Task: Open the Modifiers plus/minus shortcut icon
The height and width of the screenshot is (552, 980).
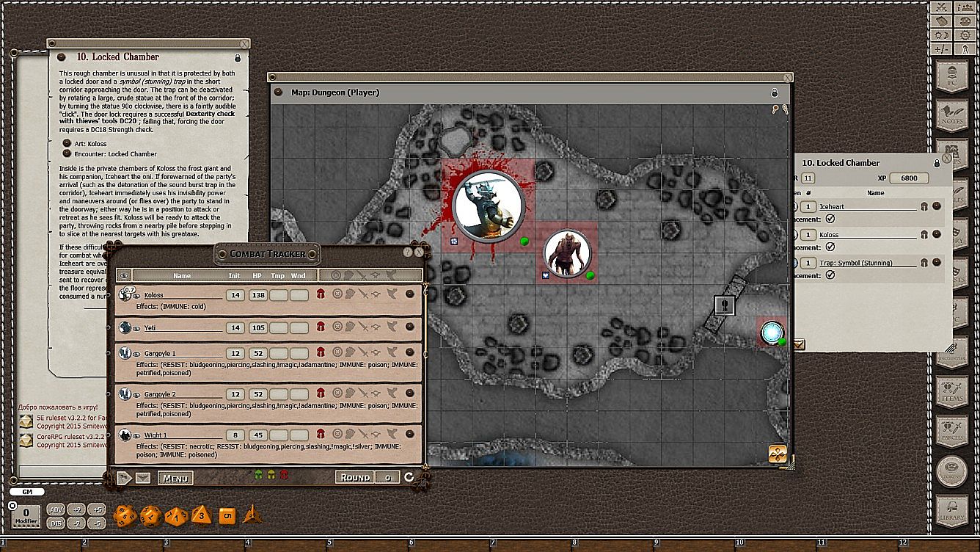Action: (940, 49)
